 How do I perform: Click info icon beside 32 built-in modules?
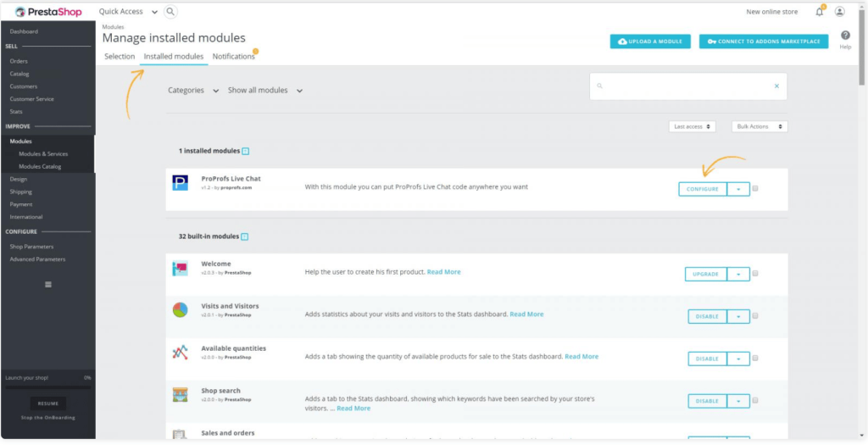[x=245, y=236]
